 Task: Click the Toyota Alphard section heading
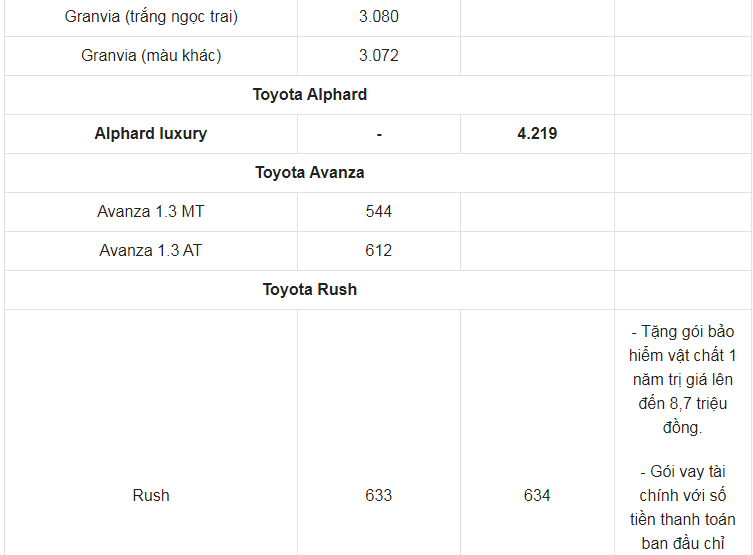tap(309, 95)
